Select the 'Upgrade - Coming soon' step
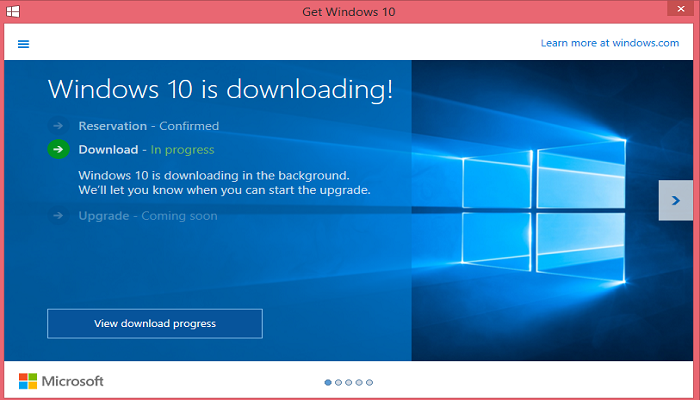The image size is (700, 400). [x=147, y=216]
